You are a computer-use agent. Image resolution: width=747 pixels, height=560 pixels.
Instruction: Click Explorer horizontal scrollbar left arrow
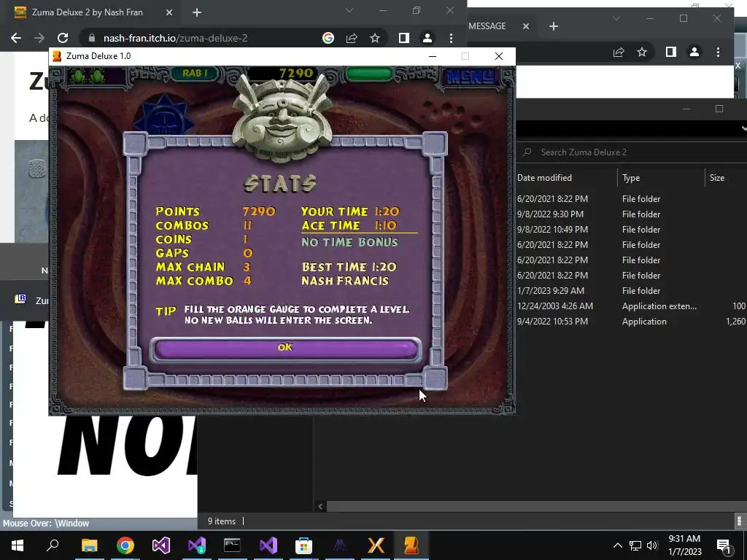[320, 506]
